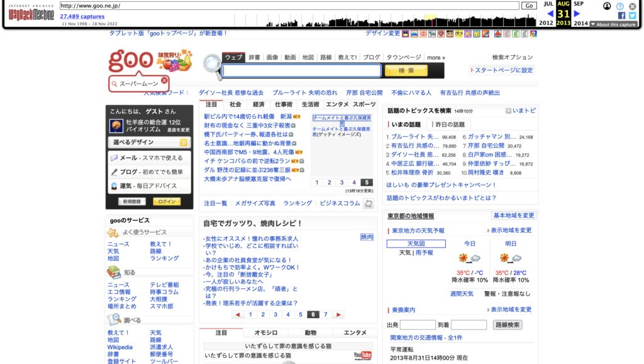Expand the About this capture dropdown
This screenshot has height=364, width=644.
614,25
